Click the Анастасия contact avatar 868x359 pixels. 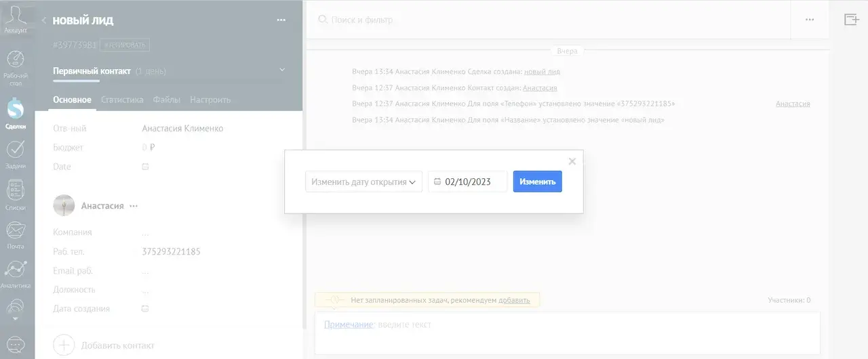point(64,205)
